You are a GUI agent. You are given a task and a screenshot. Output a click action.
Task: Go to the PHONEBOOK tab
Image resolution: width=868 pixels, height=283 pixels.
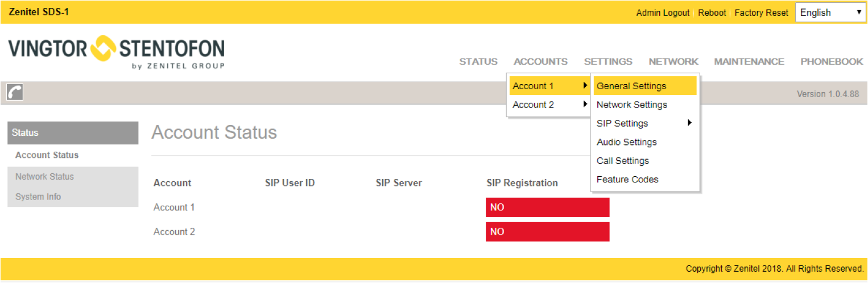[x=832, y=61]
